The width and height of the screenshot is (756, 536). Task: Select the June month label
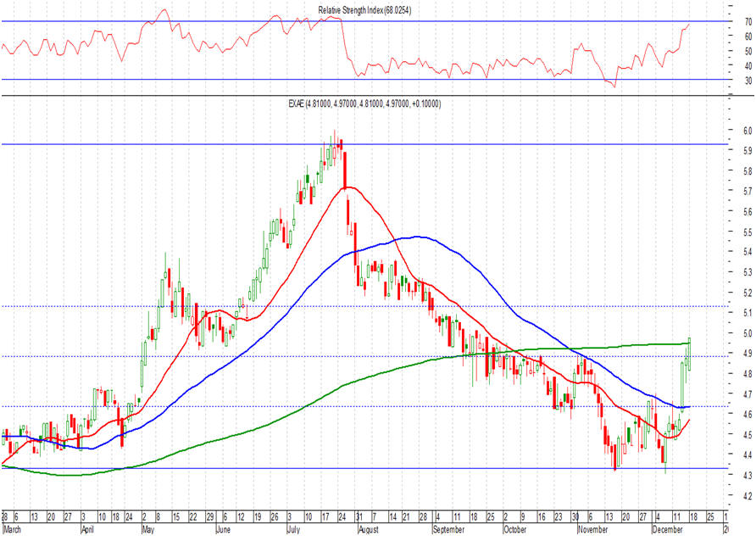(x=223, y=529)
